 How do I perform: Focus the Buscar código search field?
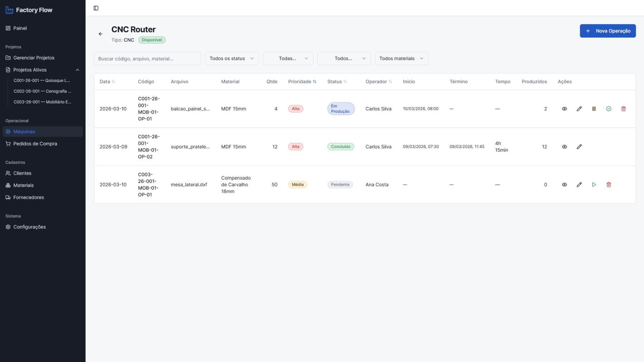coord(147,59)
